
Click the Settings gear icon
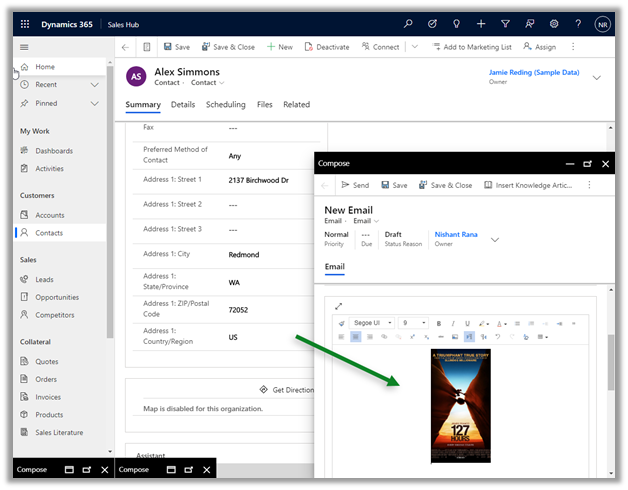pos(554,23)
